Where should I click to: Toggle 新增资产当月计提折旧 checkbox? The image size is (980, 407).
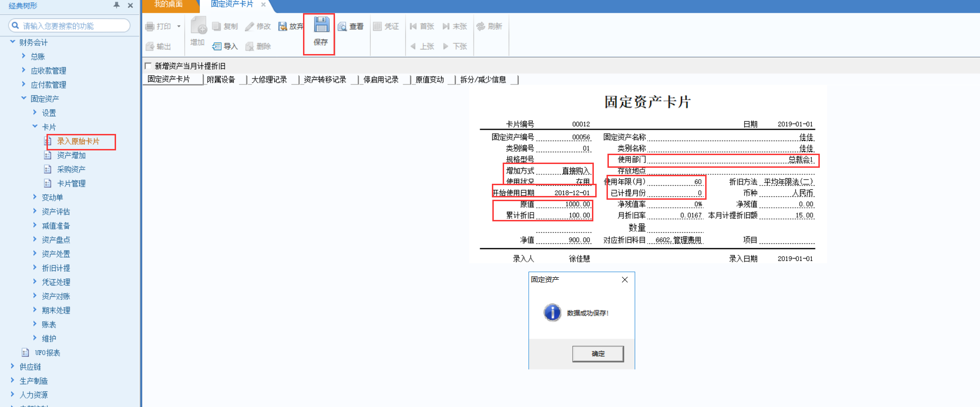[x=148, y=66]
